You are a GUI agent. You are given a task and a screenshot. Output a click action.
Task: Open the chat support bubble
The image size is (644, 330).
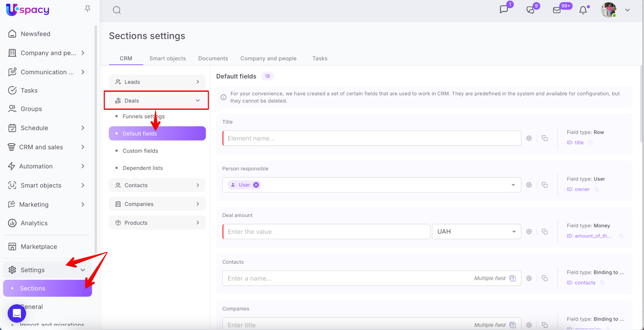(x=17, y=313)
